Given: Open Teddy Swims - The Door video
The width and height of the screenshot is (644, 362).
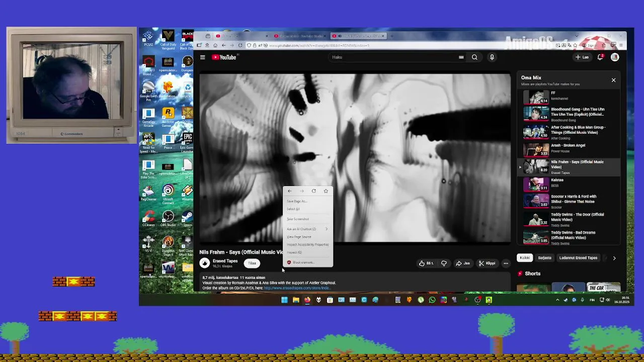Looking at the screenshot, I should click(x=569, y=219).
